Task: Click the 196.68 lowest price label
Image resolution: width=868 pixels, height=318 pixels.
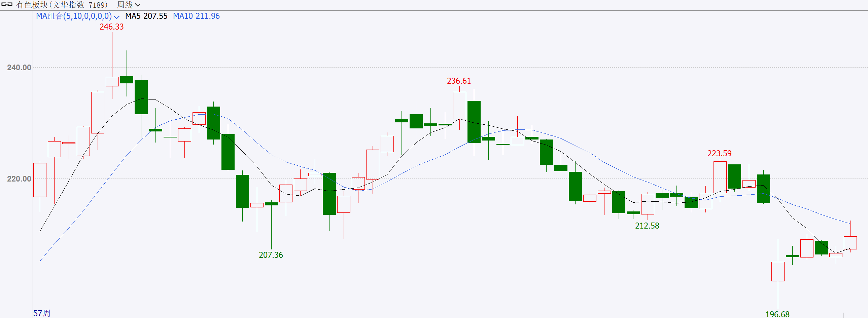Action: [x=777, y=314]
